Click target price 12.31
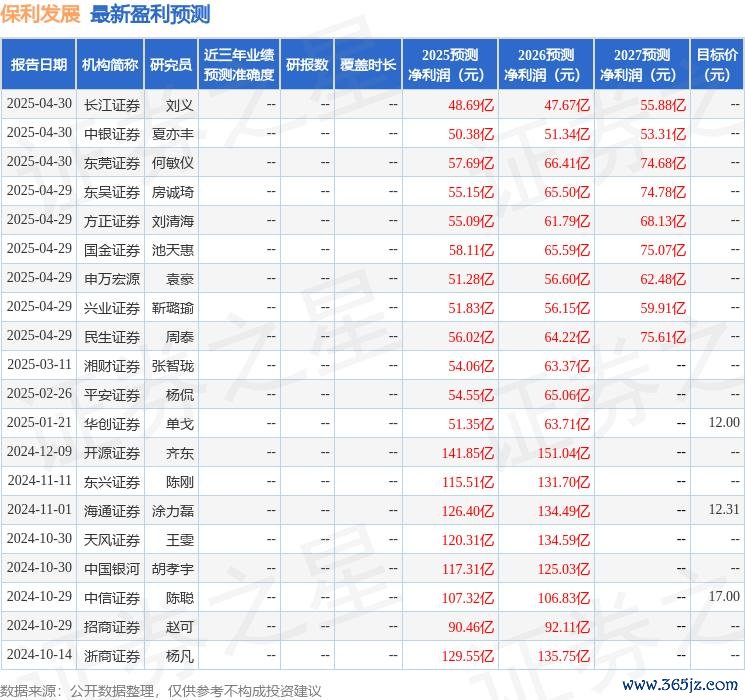Screen dimensions: 745x700 coord(724,509)
